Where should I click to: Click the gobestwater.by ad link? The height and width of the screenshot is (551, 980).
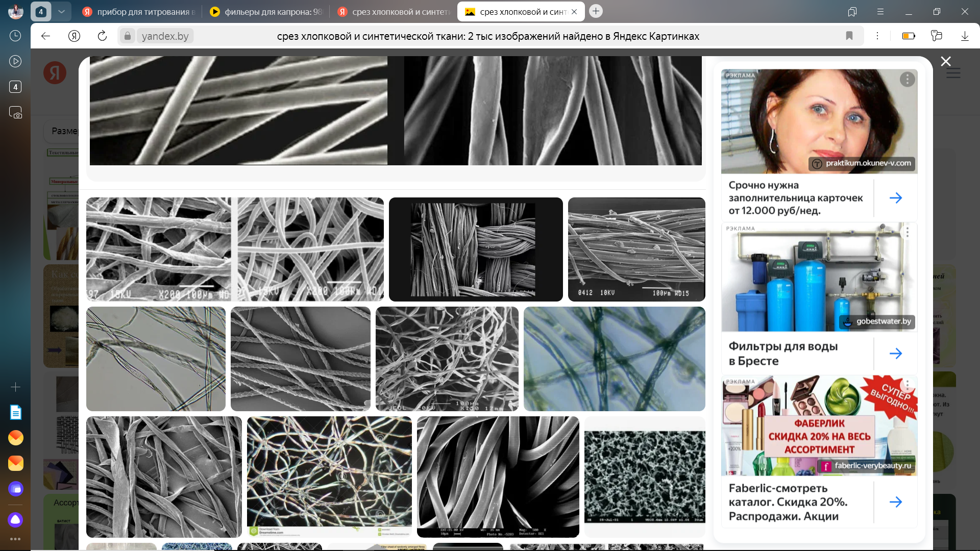click(877, 321)
